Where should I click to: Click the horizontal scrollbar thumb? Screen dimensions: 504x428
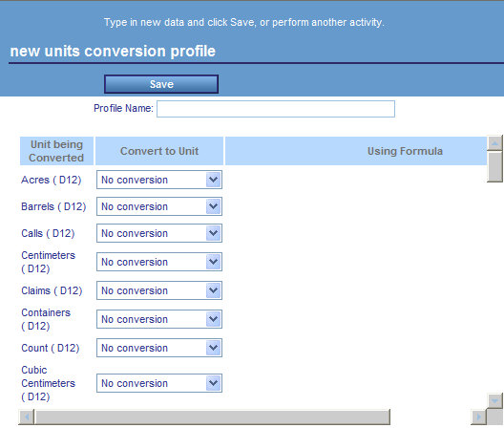click(x=213, y=417)
